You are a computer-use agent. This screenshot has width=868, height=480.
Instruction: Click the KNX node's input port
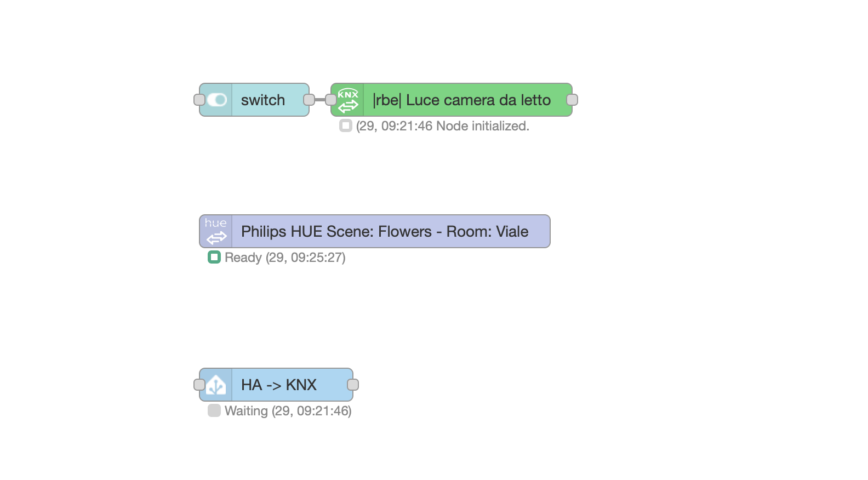pos(331,100)
